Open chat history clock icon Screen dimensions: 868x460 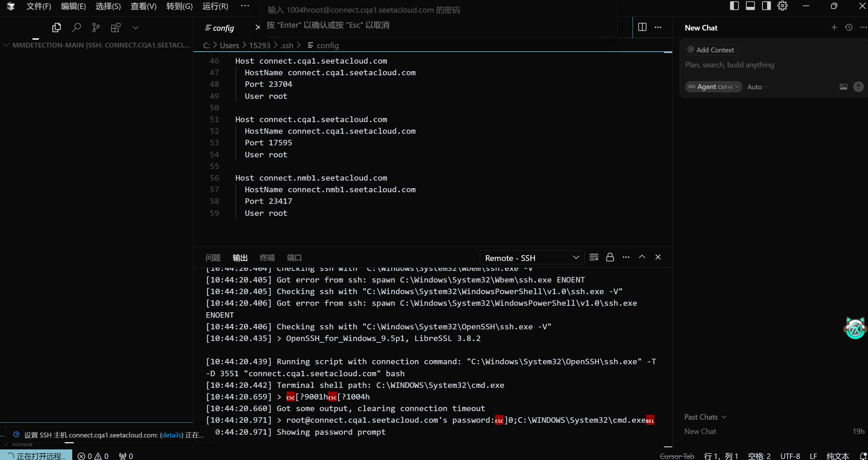849,27
